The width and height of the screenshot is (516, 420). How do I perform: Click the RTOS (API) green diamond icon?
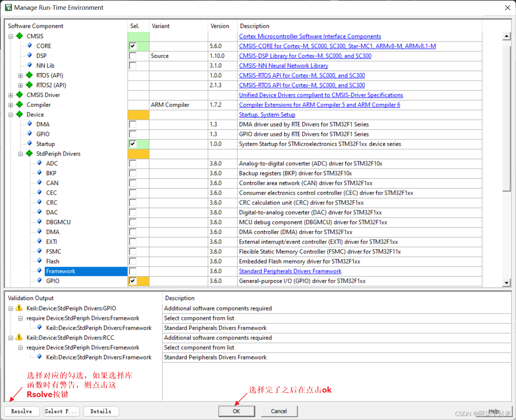(x=29, y=75)
